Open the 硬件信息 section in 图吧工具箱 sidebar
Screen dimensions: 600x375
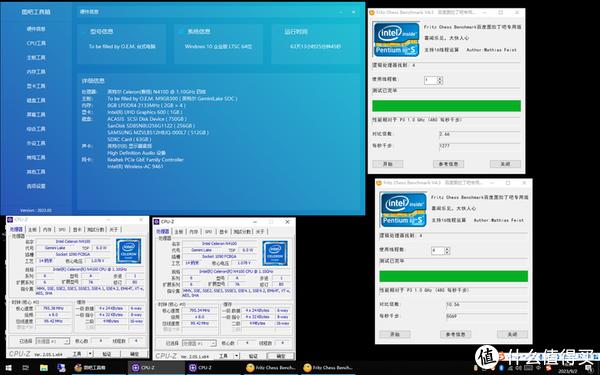(36, 29)
